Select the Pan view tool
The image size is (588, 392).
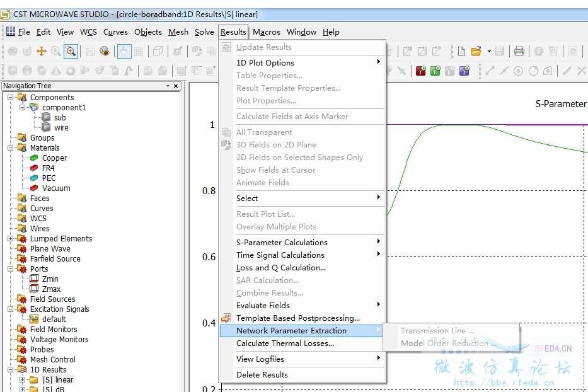coord(42,51)
